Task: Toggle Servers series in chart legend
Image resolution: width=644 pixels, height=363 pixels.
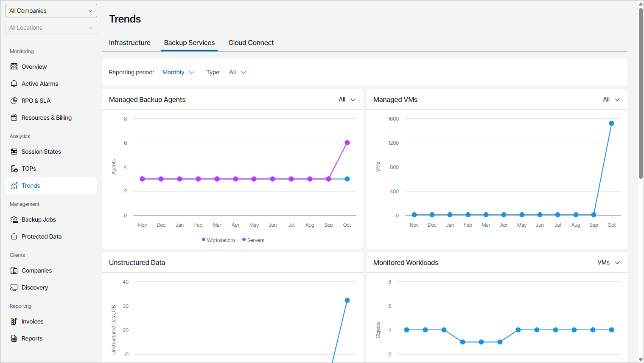Action: [x=253, y=240]
